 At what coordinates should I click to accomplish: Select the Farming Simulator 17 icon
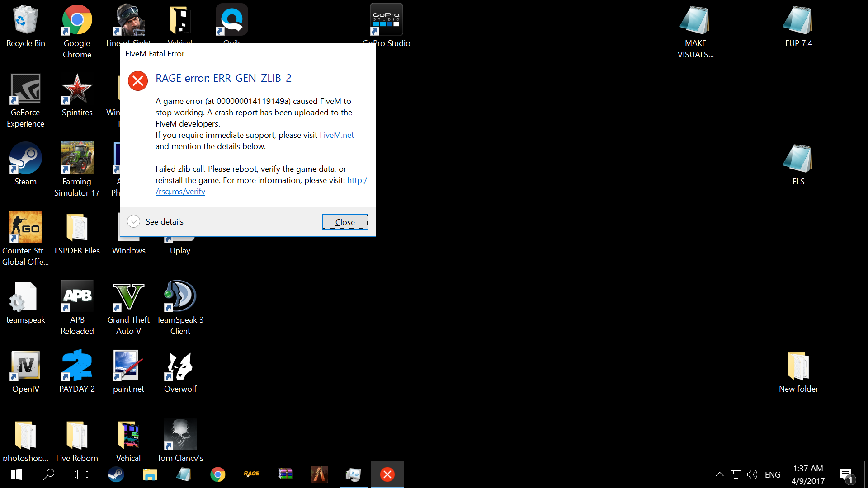[77, 170]
